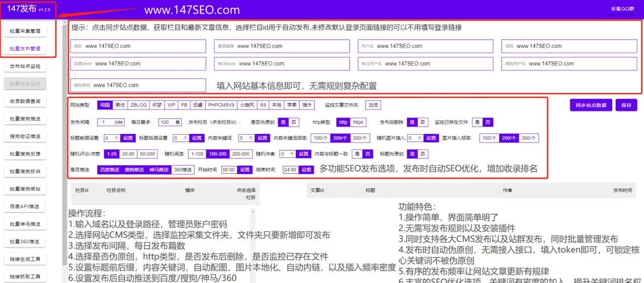The width and height of the screenshot is (644, 283).
Task: Select 批量搜狗推送 in sidebar
Action: (25, 119)
